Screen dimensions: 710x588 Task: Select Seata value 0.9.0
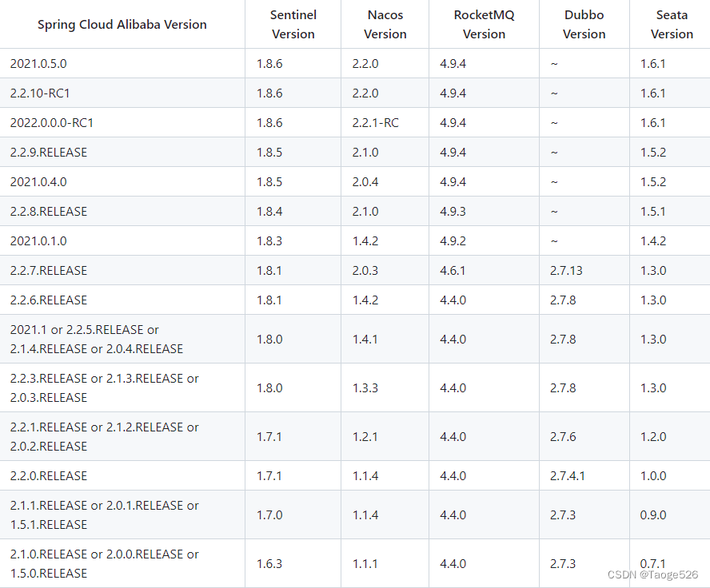[653, 515]
